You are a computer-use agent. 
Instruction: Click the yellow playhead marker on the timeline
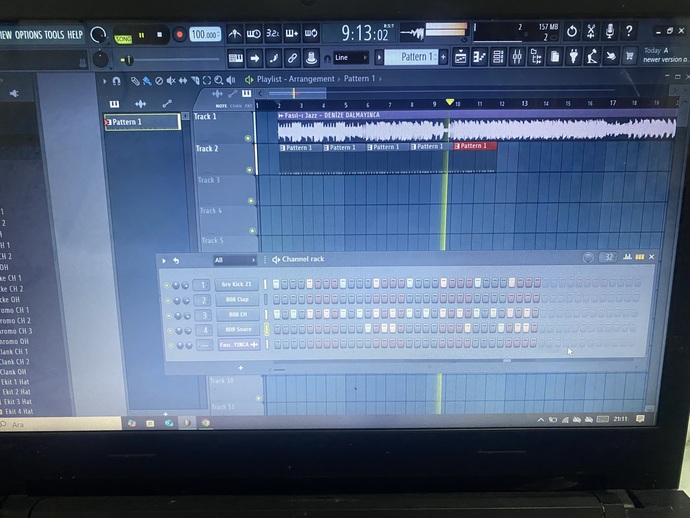point(449,102)
